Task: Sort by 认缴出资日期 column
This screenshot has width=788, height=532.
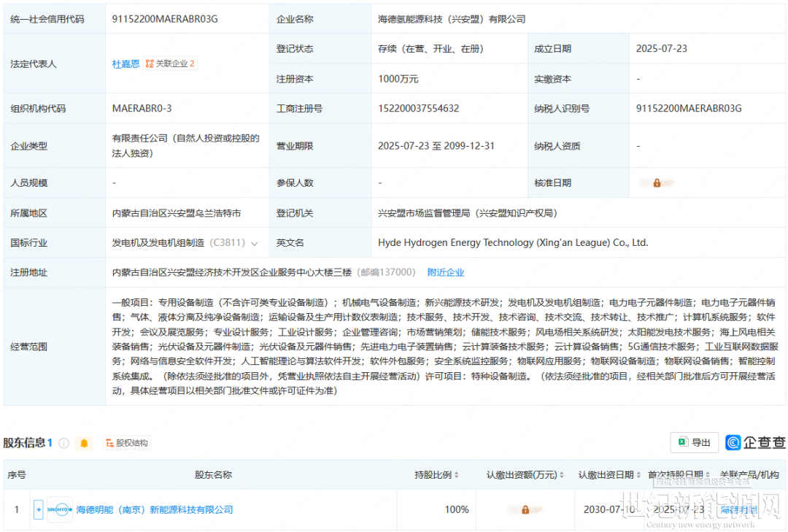Action: click(609, 475)
